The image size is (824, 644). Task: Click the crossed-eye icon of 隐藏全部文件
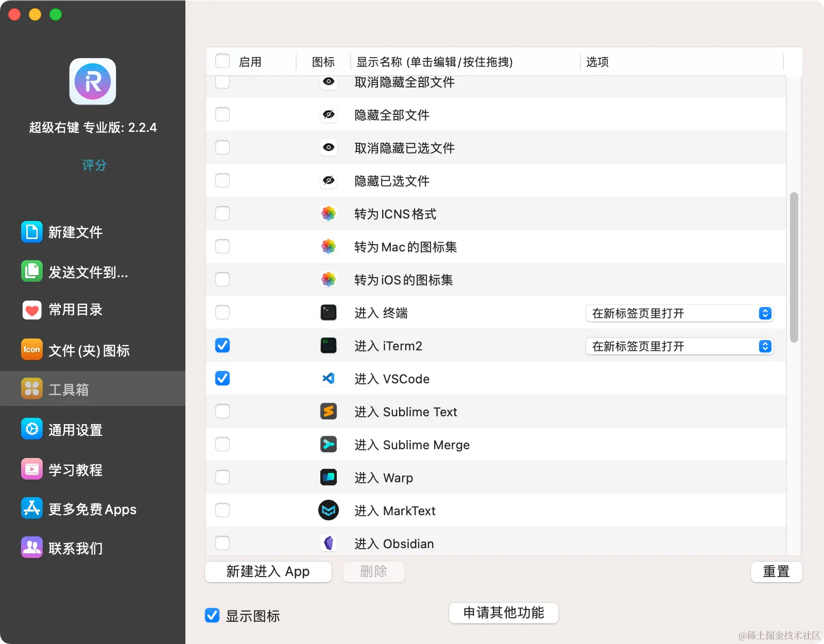329,114
